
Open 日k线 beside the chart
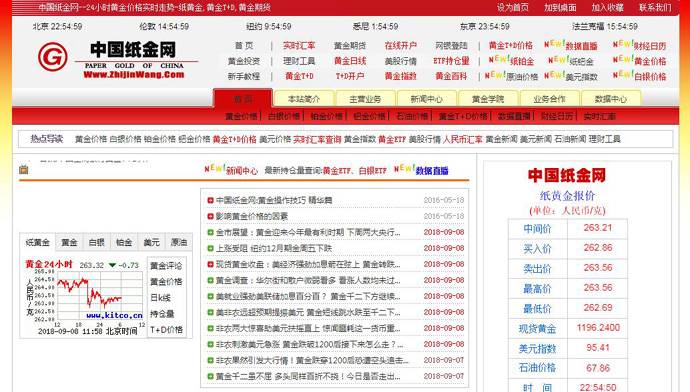pyautogui.click(x=160, y=298)
